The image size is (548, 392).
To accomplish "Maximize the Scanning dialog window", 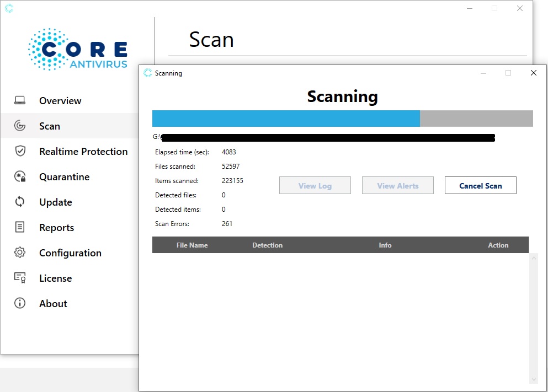I will [x=508, y=73].
